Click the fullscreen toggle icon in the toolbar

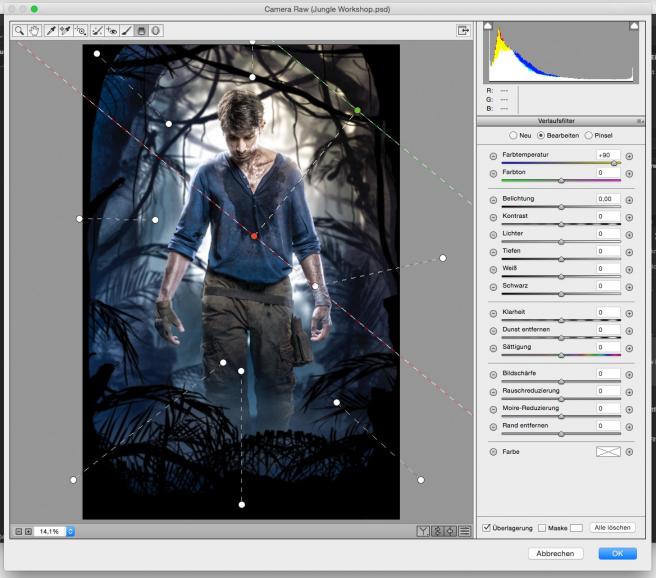pos(463,31)
